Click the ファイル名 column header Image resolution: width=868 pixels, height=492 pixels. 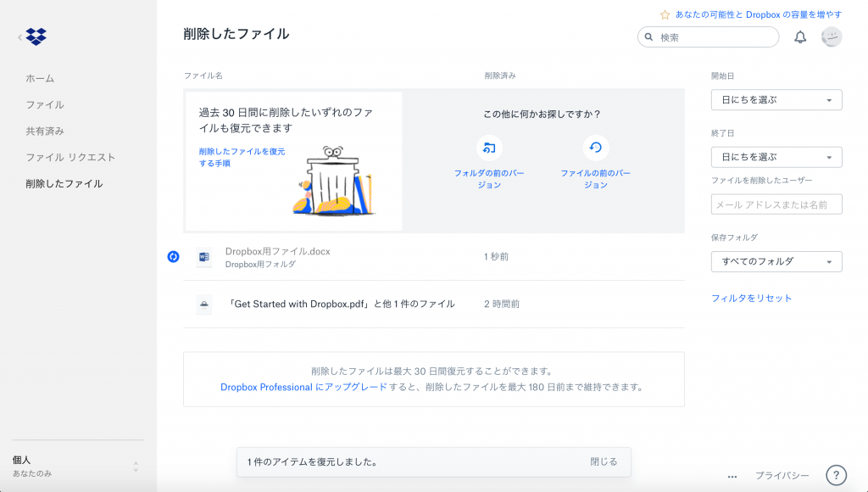pyautogui.click(x=203, y=75)
